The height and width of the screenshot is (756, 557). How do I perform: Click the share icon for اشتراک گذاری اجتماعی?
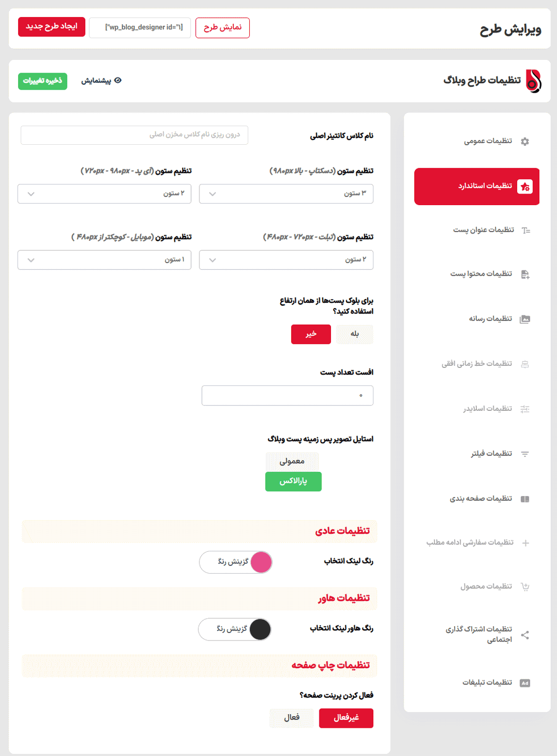525,635
